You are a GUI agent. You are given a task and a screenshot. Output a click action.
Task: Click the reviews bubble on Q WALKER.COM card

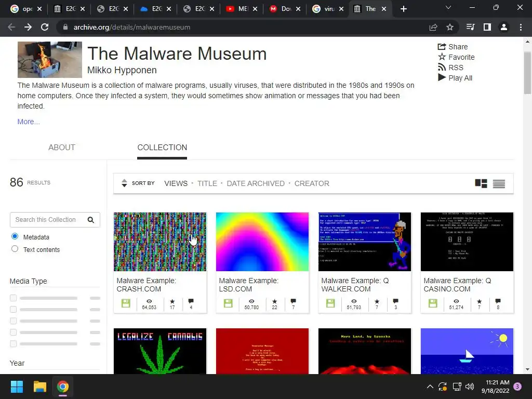[395, 301]
